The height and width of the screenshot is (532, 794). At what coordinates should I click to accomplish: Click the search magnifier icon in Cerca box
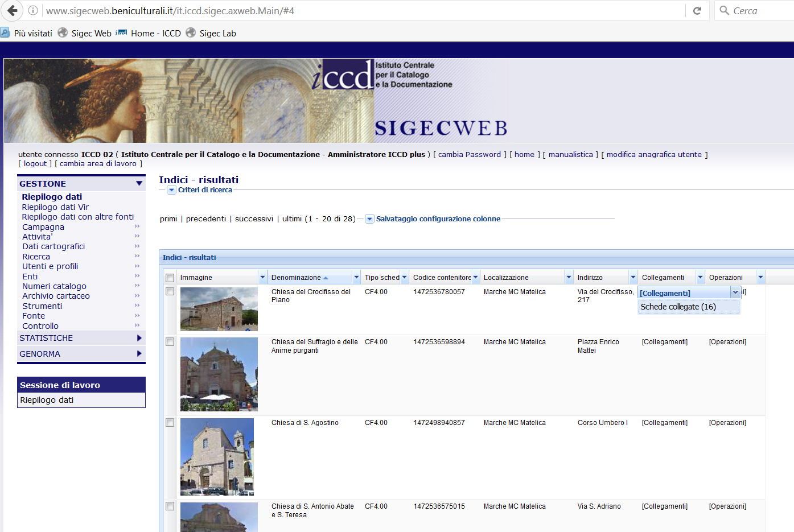724,11
